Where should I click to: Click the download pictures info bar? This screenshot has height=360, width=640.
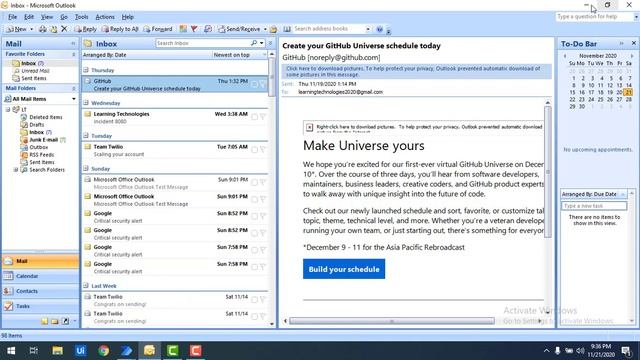point(416,71)
